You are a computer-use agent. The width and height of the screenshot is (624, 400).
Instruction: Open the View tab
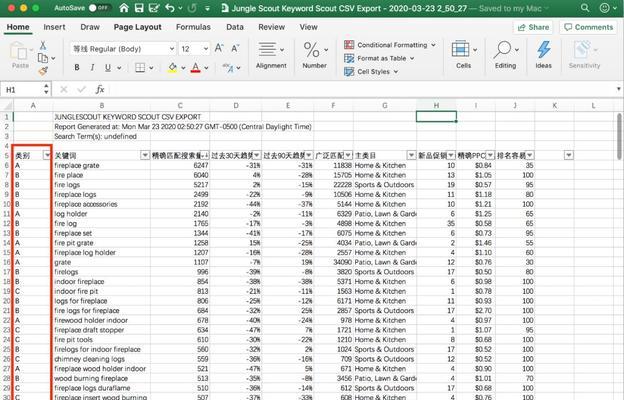[308, 27]
